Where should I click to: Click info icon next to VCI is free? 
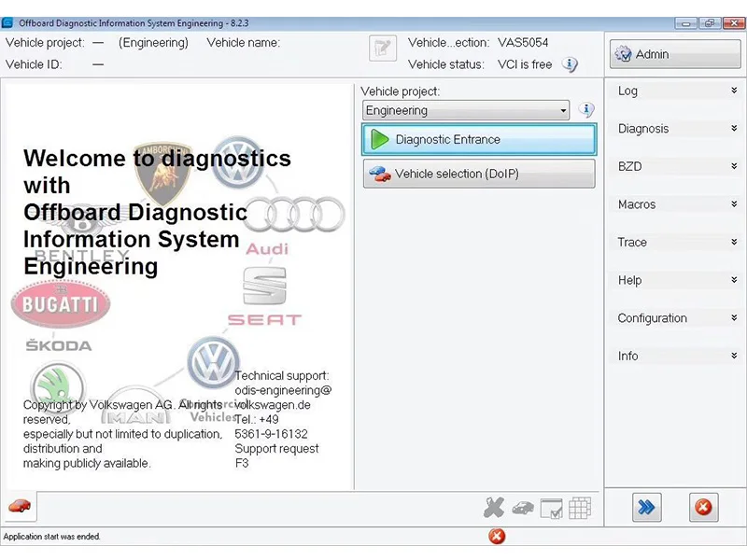tap(570, 64)
